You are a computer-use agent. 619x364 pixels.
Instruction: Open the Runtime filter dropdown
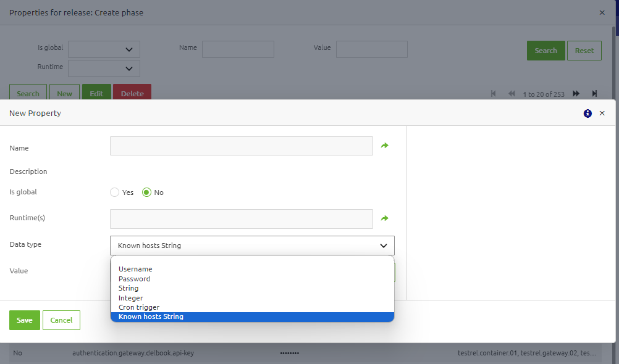pos(104,68)
